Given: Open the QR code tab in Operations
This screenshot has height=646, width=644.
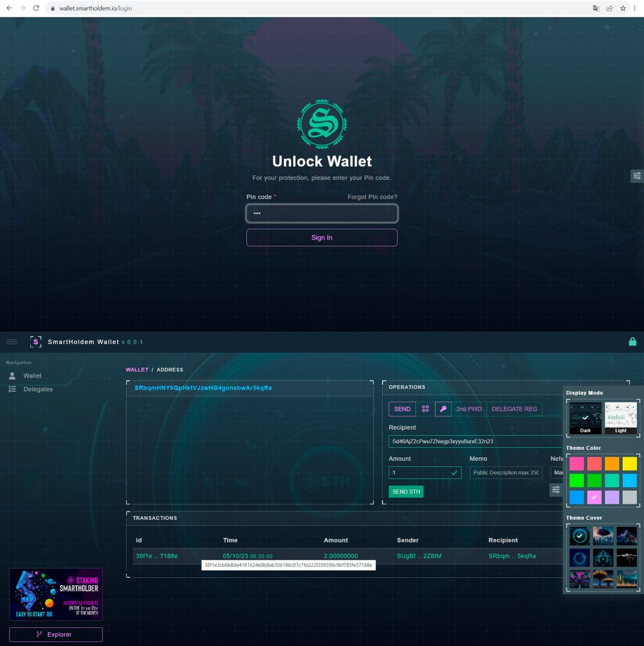Looking at the screenshot, I should [x=425, y=409].
